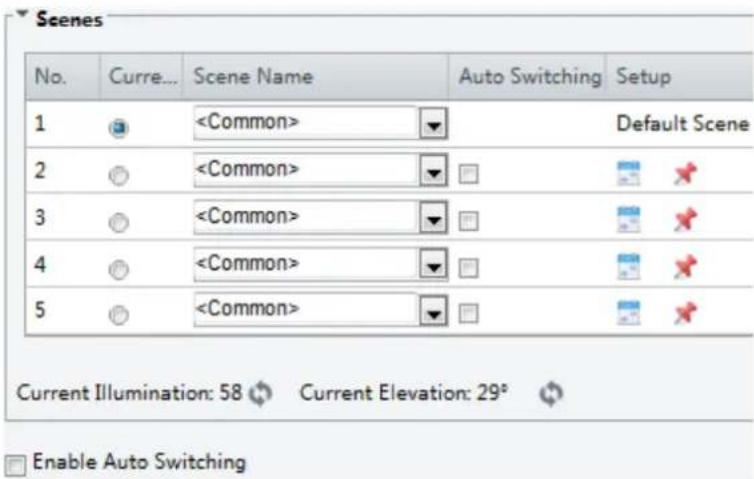Collapse the Scenes section
This screenshot has height=479, width=754.
(x=22, y=14)
